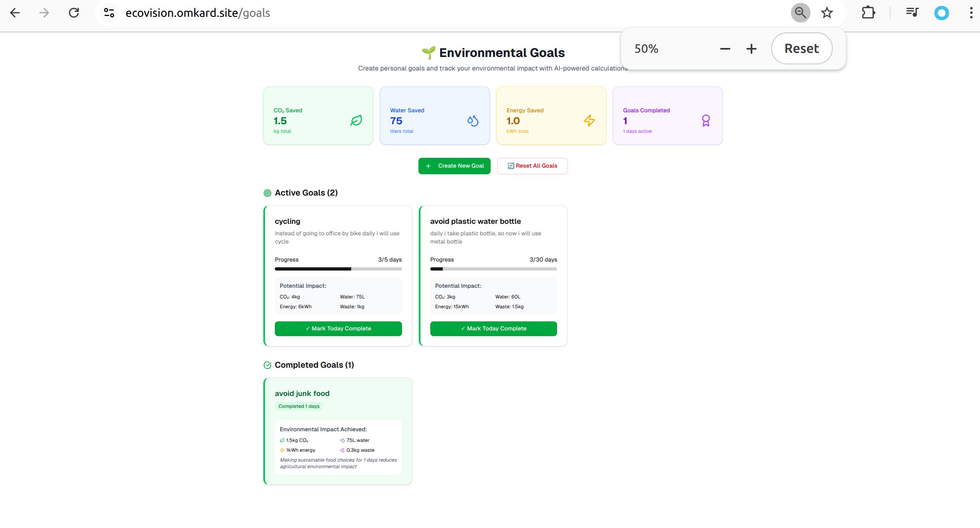Click the browser zoom magnifier icon
The width and height of the screenshot is (980, 528).
[x=800, y=13]
